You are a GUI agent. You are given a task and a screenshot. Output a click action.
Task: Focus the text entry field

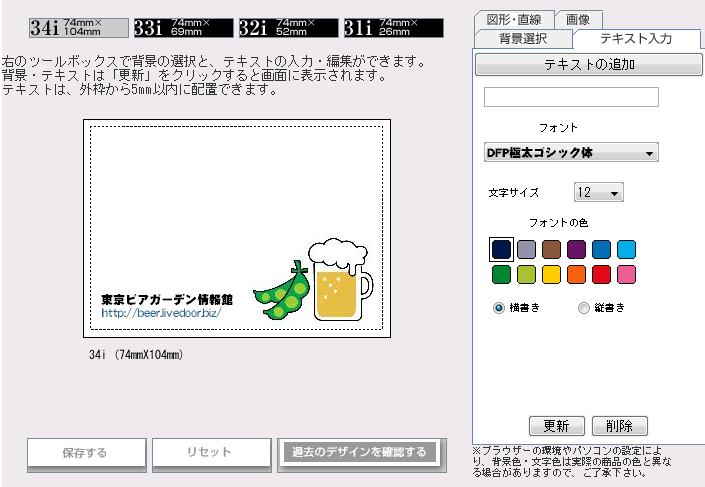pyautogui.click(x=571, y=97)
